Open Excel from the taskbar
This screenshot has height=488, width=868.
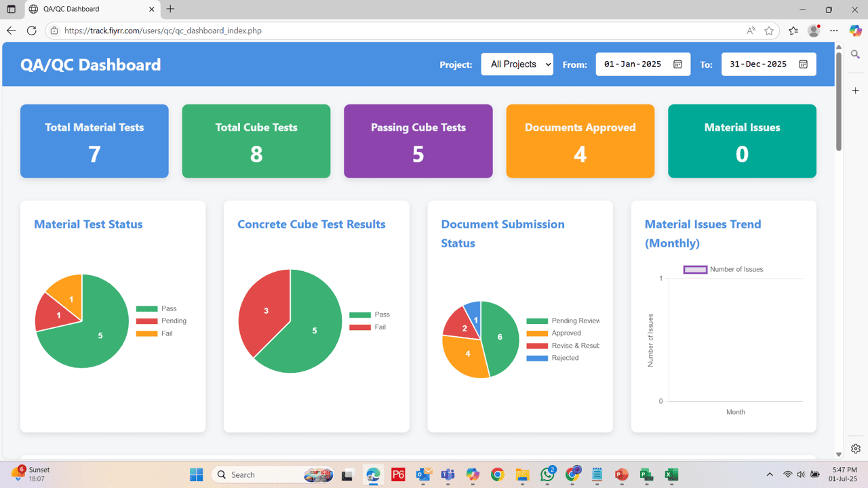tap(671, 474)
